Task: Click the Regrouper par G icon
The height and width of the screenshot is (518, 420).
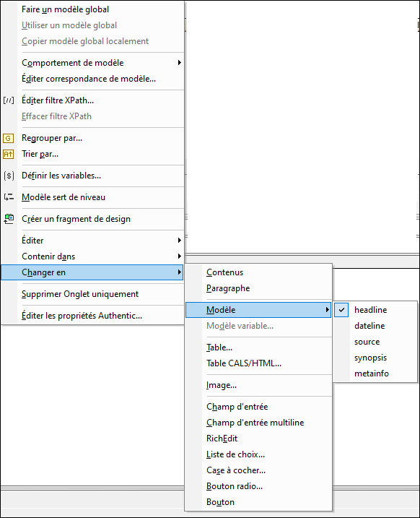Action: click(x=9, y=138)
